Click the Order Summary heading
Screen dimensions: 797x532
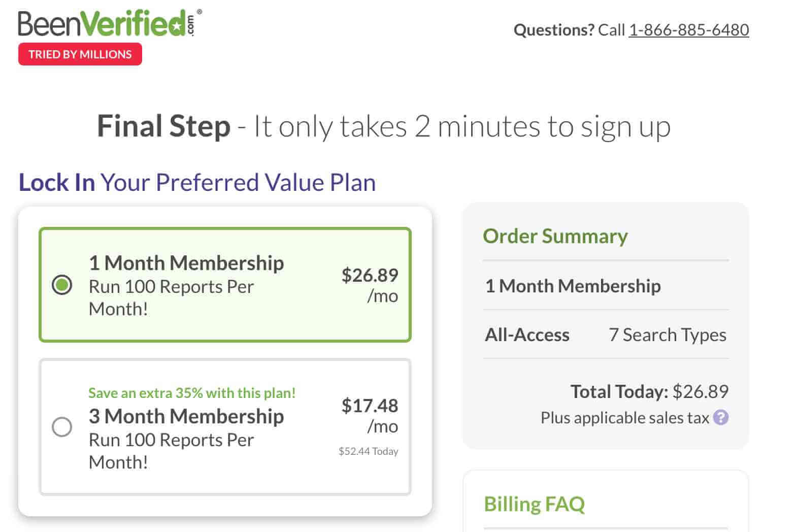(x=555, y=236)
